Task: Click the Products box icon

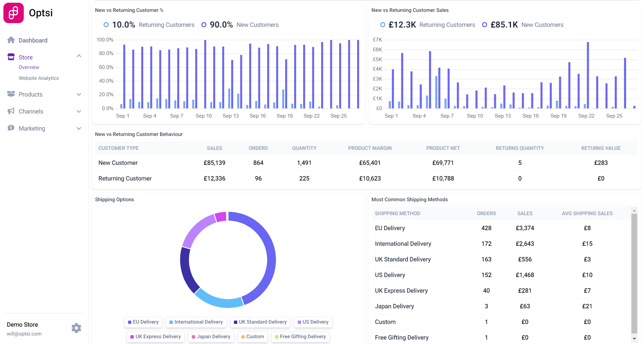Action: 11,94
